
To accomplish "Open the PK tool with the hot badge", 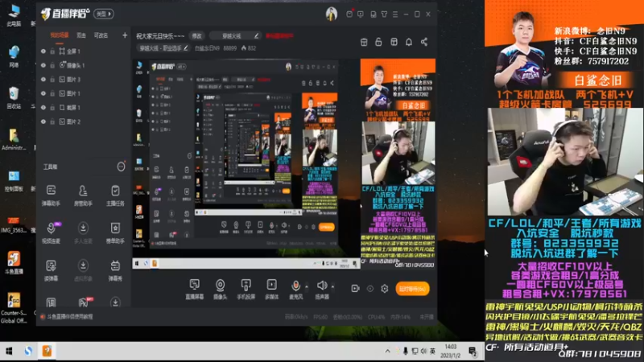I will click(85, 302).
